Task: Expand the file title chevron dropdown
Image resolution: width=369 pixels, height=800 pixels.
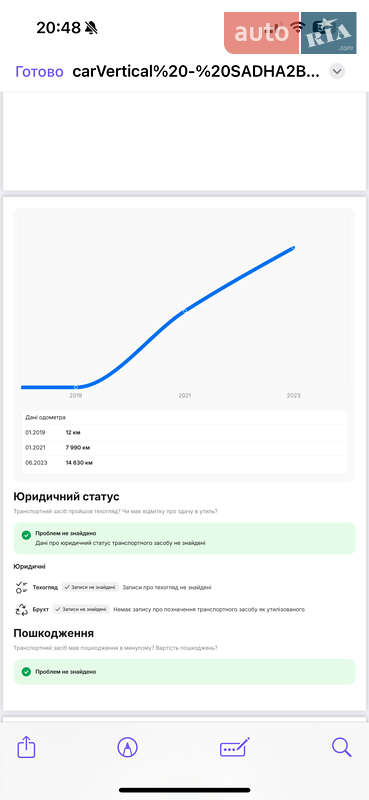Action: pos(337,71)
